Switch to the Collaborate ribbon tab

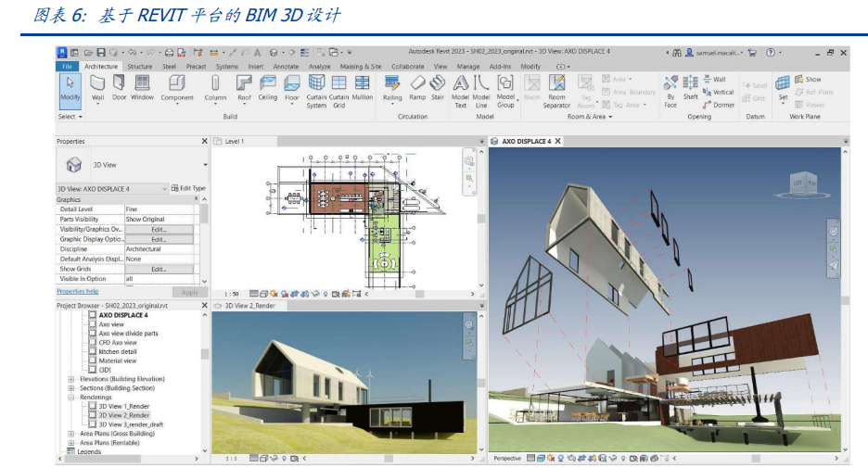point(407,67)
